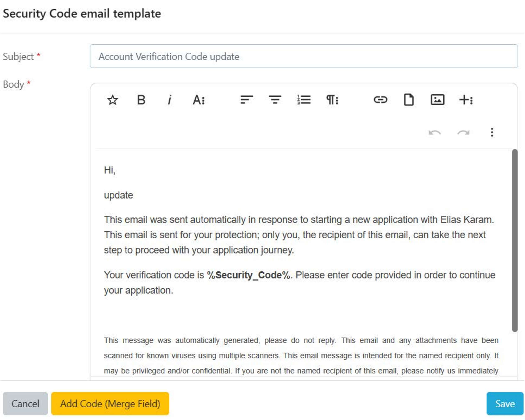Image resolution: width=525 pixels, height=420 pixels.
Task: Click Add Code (Merge Field) button
Action: coord(110,403)
